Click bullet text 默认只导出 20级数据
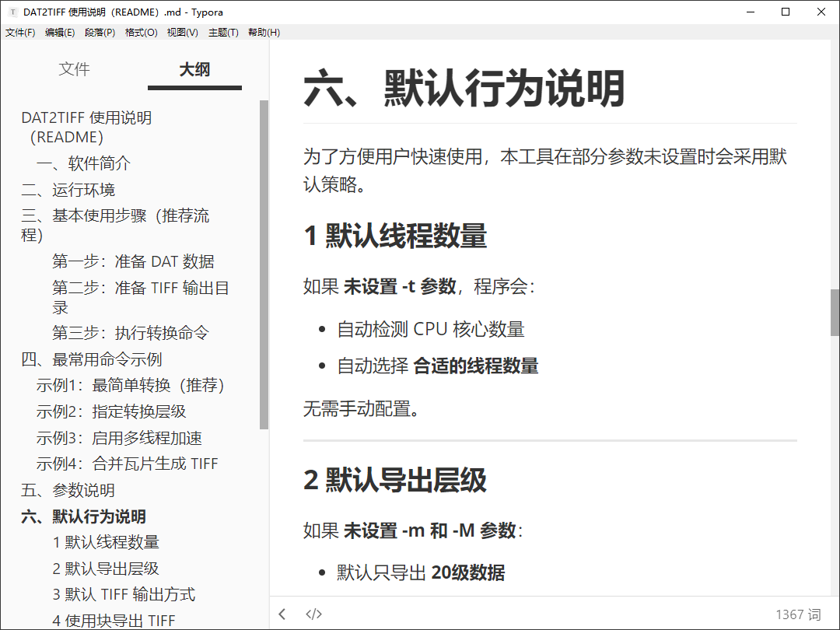This screenshot has height=630, width=840. pos(421,572)
